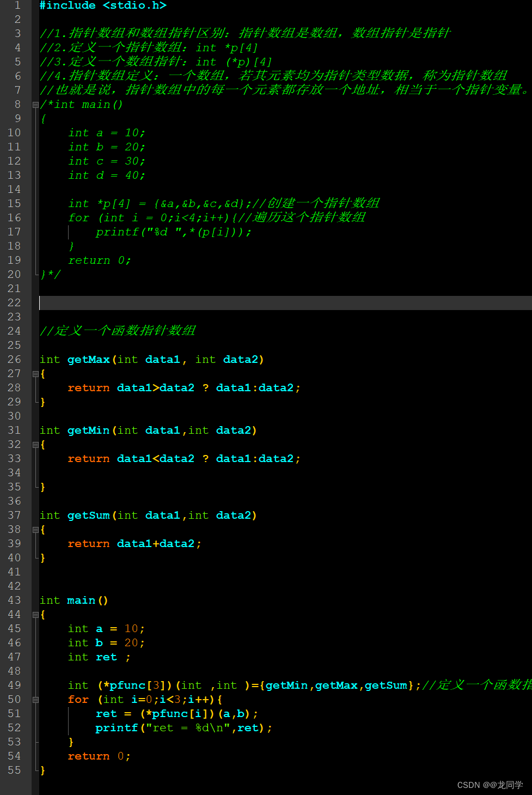Click the comment '//定义一个函数指针数组' on line 24

118,331
